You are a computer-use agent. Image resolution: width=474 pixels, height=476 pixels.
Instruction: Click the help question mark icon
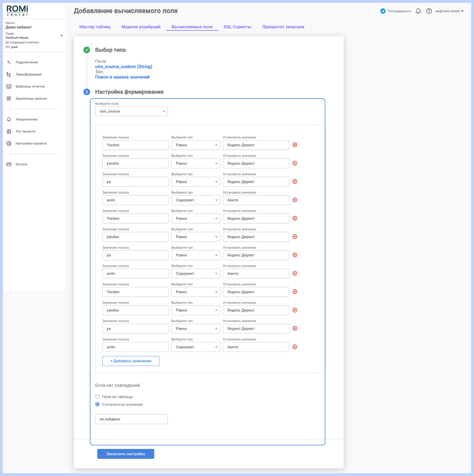click(x=429, y=11)
